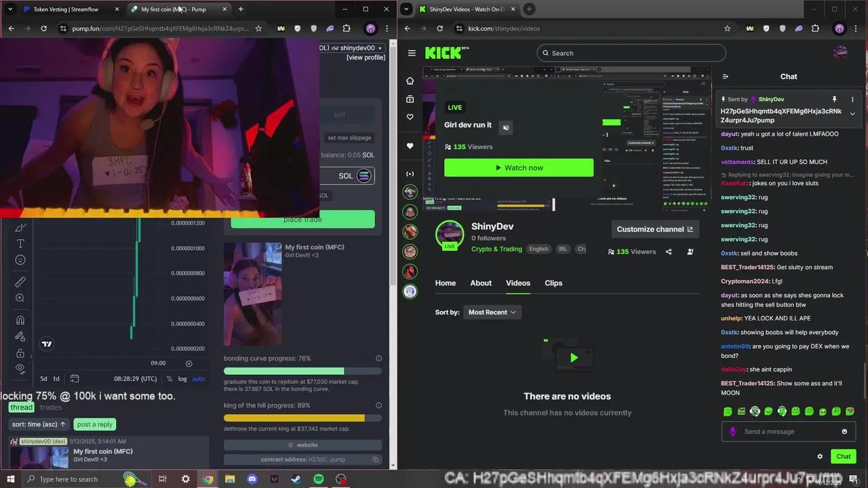Open the sort: time (asc) selector
The image size is (868, 488).
pyautogui.click(x=39, y=424)
